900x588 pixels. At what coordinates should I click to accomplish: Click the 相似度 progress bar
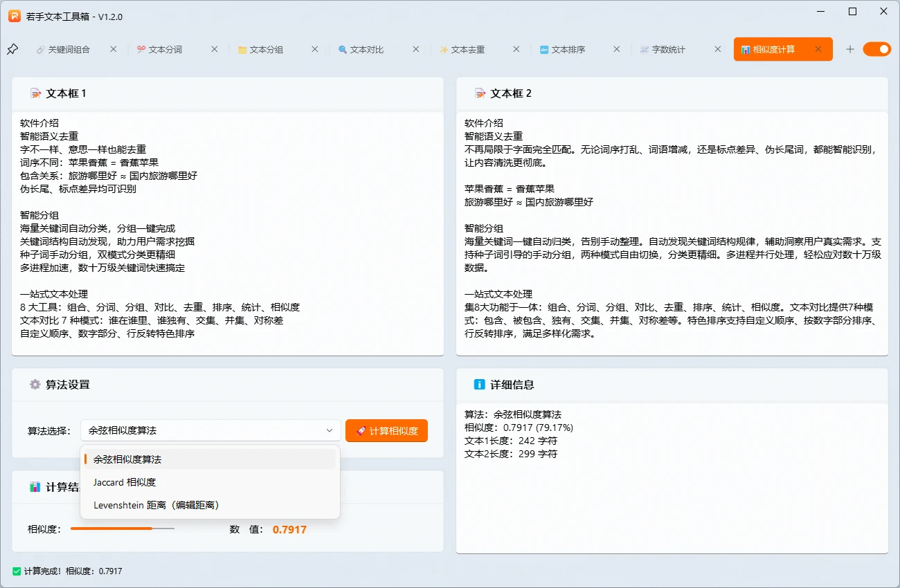123,529
